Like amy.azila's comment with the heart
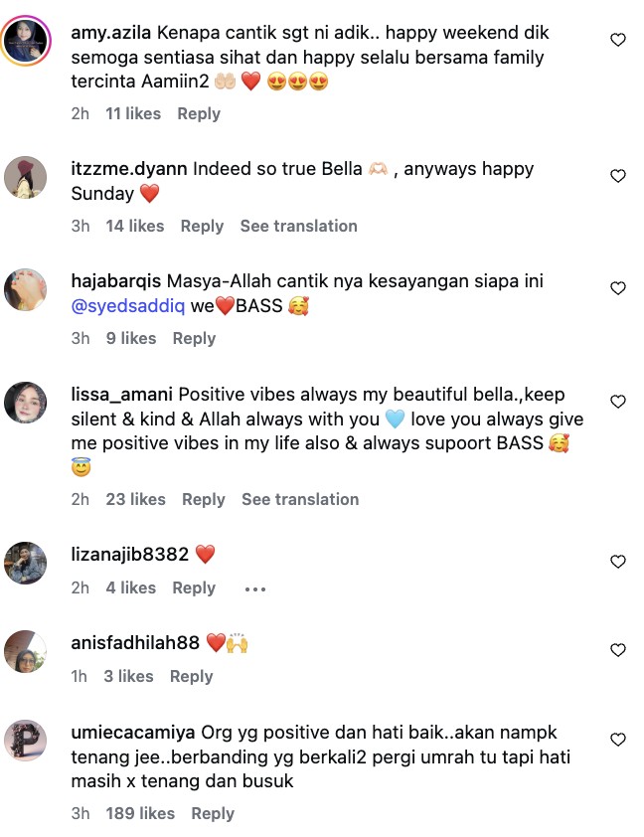Image resolution: width=644 pixels, height=837 pixels. point(617,41)
